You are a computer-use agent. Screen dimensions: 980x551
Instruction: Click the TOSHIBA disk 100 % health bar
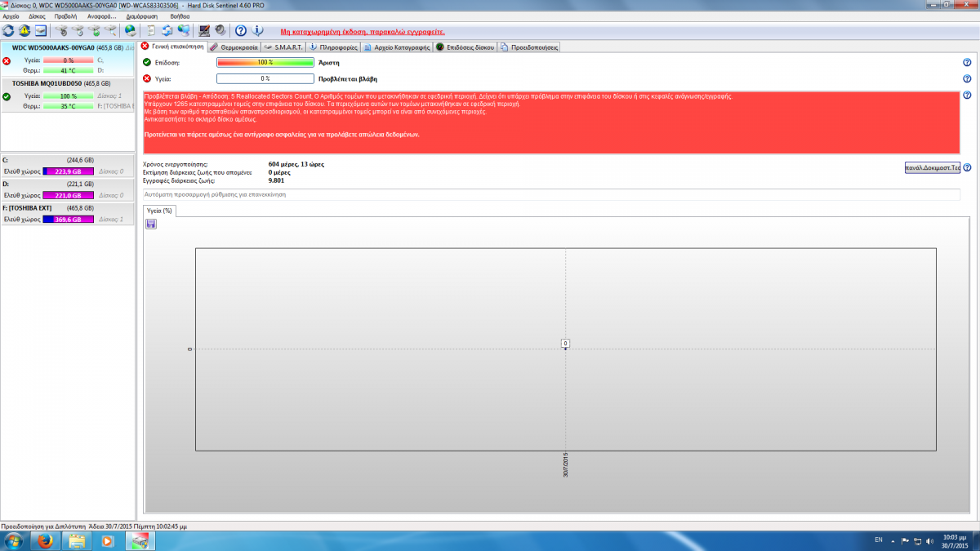coord(68,96)
